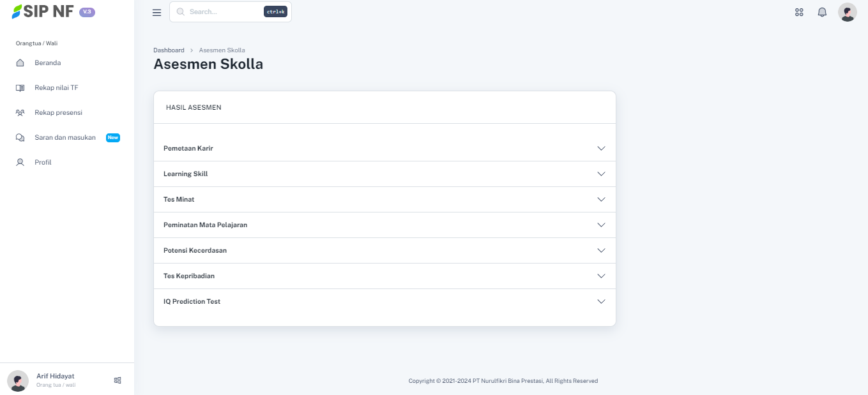
Task: Open the apps grid icon
Action: [799, 12]
